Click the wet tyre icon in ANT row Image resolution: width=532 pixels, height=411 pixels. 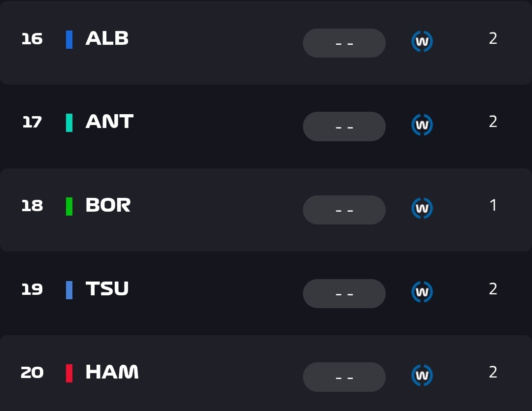pos(422,125)
